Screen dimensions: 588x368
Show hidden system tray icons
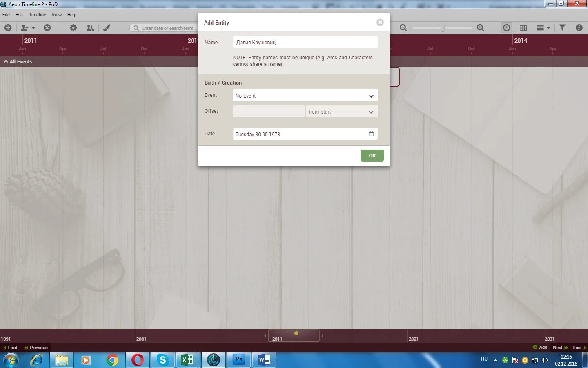point(495,360)
